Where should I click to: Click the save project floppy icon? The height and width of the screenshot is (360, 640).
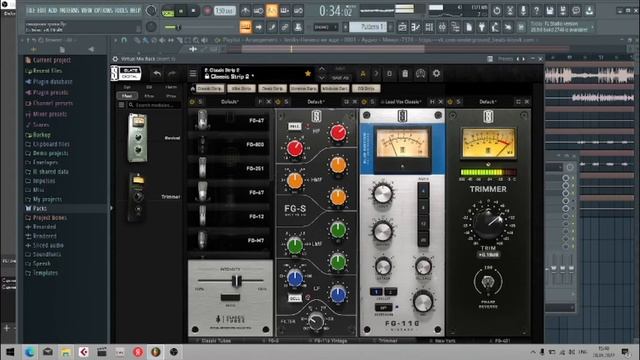(x=549, y=11)
